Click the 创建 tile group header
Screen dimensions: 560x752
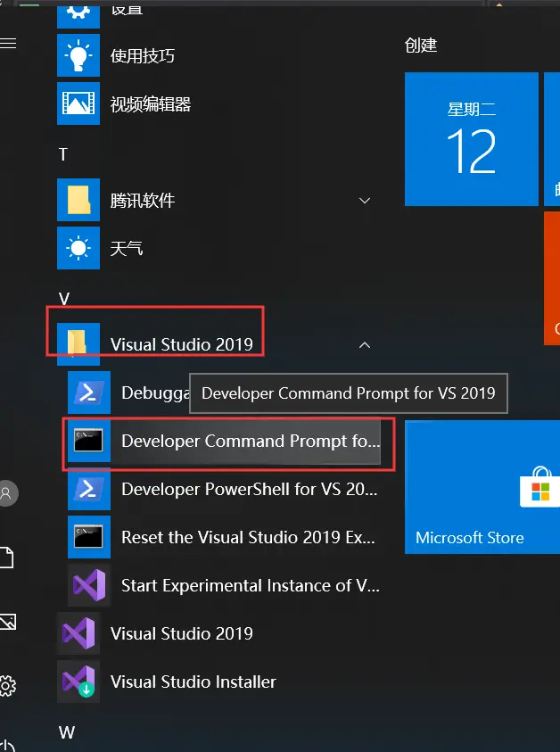[421, 45]
